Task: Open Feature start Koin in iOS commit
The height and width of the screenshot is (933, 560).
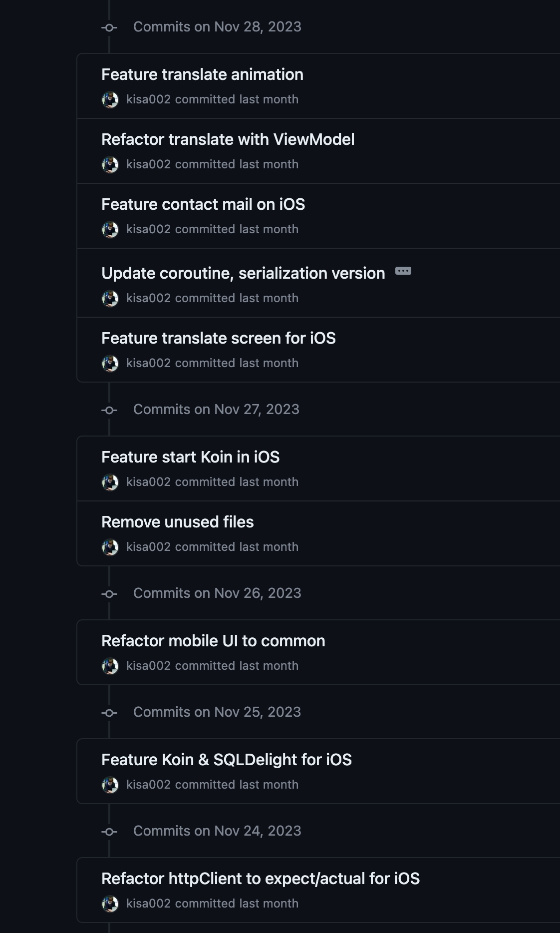Action: 190,457
